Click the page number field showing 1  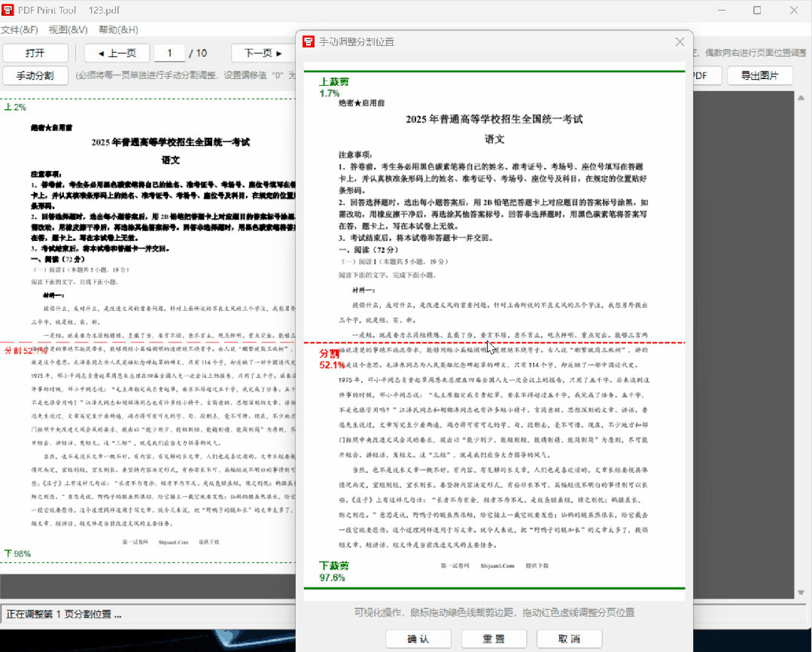[x=169, y=53]
